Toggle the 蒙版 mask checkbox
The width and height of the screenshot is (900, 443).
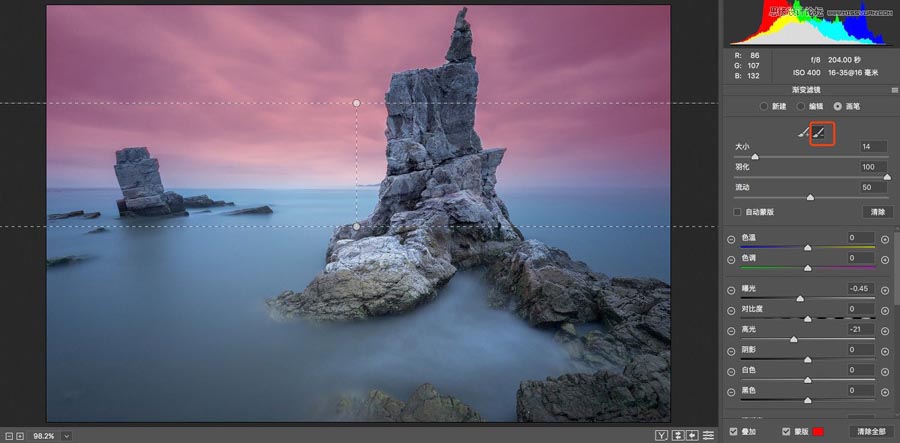tap(786, 432)
